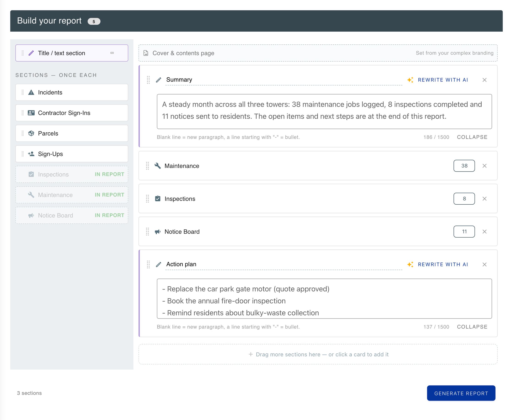Viewport: 513px width, 420px height.
Task: Remove the Notice Board section from the report
Action: pos(484,232)
